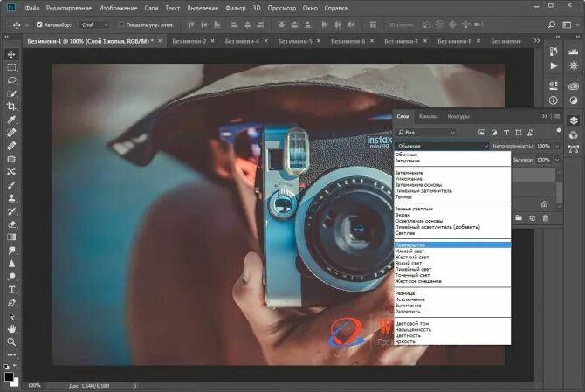Click the search magnifier in options bar

point(552,24)
